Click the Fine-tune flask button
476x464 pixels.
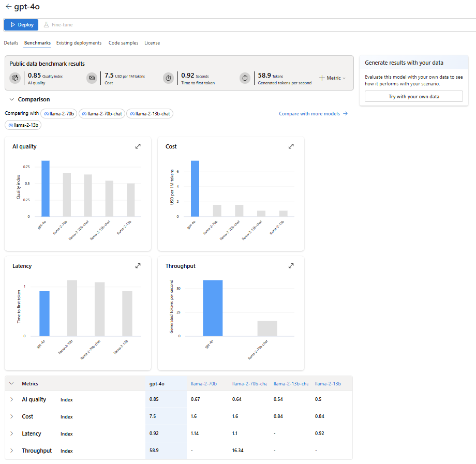click(x=58, y=25)
